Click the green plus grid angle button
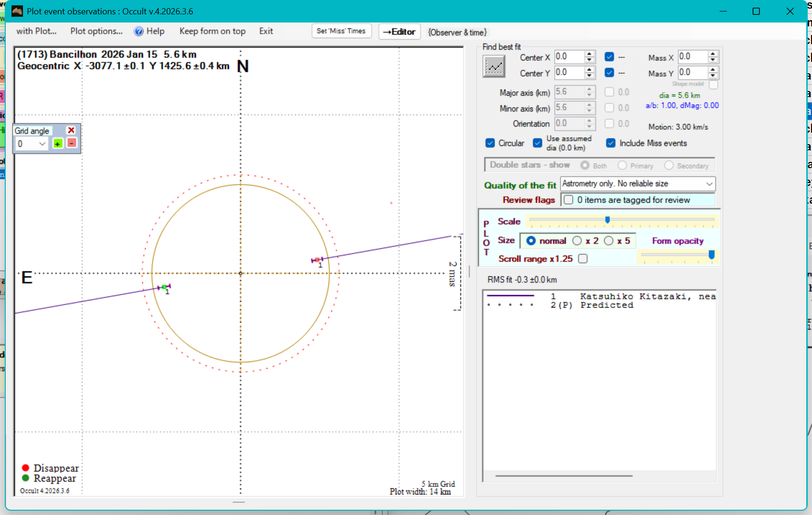Viewport: 812px width, 515px height. tap(57, 144)
